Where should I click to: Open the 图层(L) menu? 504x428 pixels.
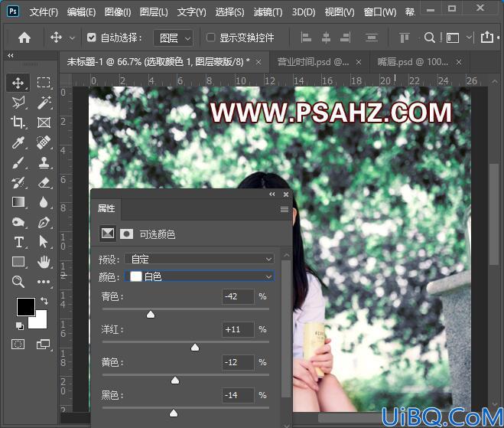154,12
